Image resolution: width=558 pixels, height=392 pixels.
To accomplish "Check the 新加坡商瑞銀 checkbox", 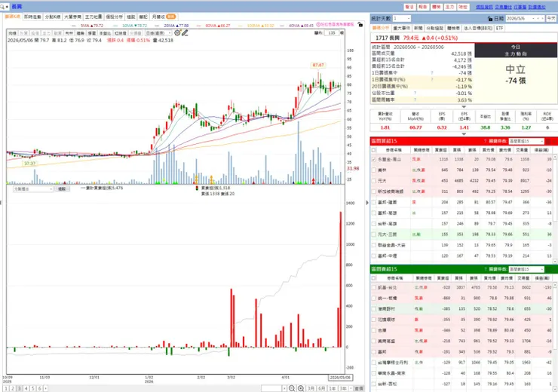I will pyautogui.click(x=374, y=191).
